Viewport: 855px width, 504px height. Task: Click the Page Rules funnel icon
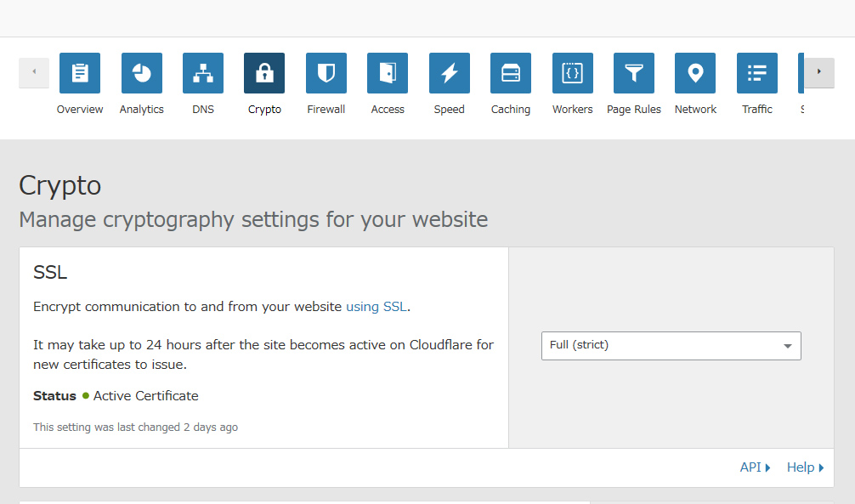click(633, 73)
